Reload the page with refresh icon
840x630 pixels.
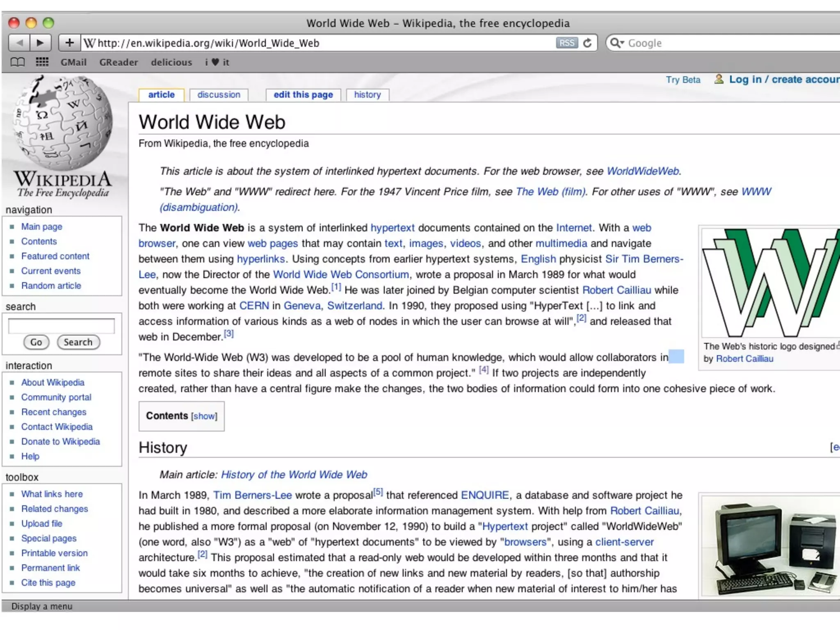pos(587,43)
